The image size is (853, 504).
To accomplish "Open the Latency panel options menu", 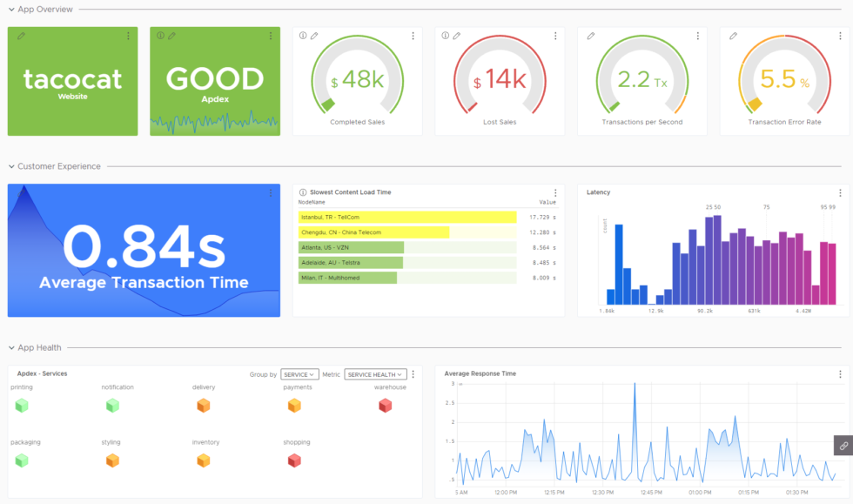I will (x=840, y=192).
